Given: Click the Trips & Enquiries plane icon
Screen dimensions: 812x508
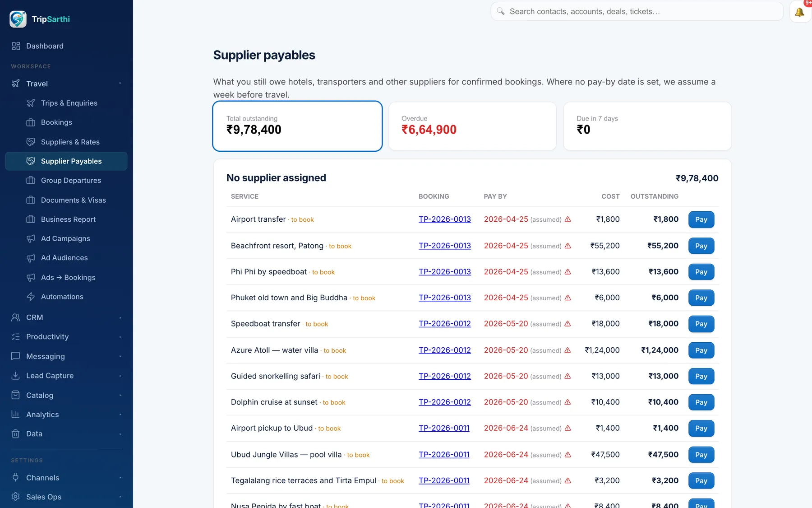Looking at the screenshot, I should point(31,103).
